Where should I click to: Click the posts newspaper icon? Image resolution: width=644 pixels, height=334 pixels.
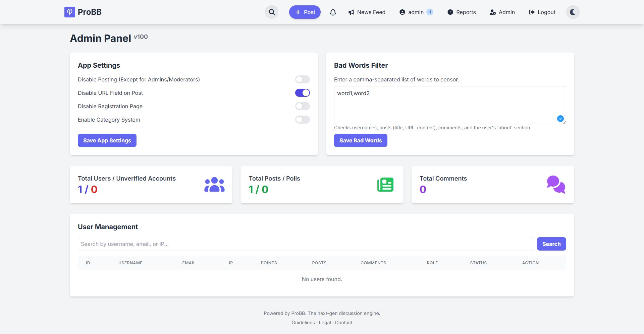tap(385, 185)
